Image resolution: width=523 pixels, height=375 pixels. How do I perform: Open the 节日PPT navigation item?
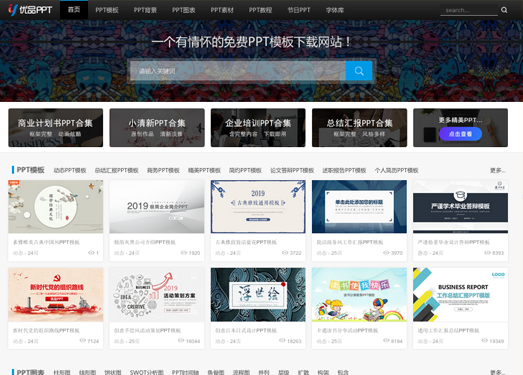tap(299, 10)
